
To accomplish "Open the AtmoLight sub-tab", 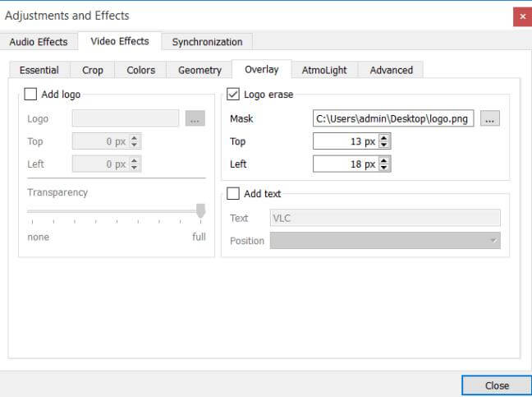I will point(324,70).
